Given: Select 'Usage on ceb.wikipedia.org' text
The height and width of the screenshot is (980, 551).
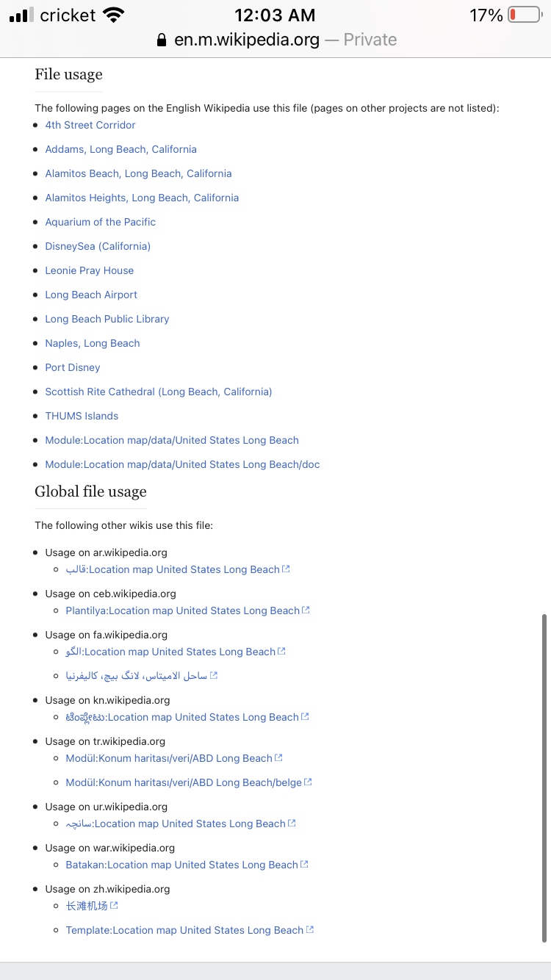Looking at the screenshot, I should tap(110, 594).
